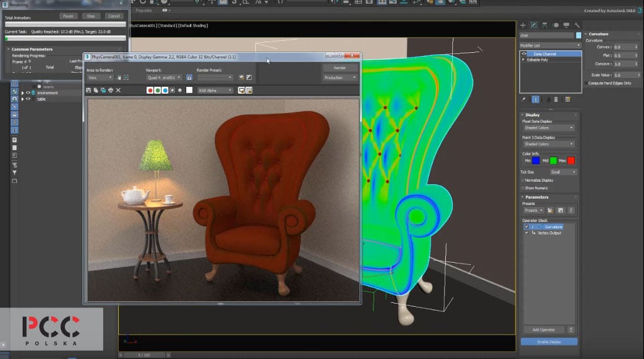Click Clone Rendered Frame Window icon
Viewport: 644px width, 359px height.
coord(103,91)
